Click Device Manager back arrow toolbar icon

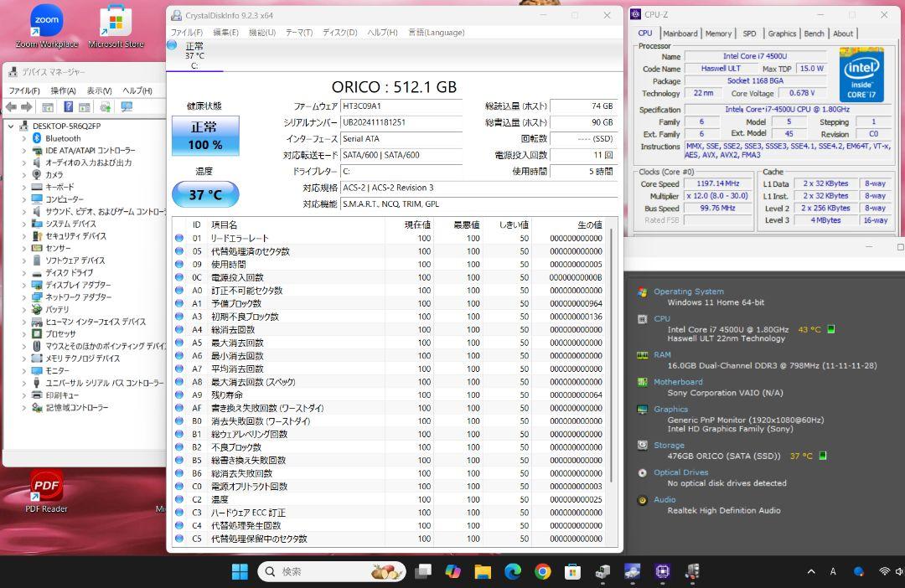tap(11, 107)
